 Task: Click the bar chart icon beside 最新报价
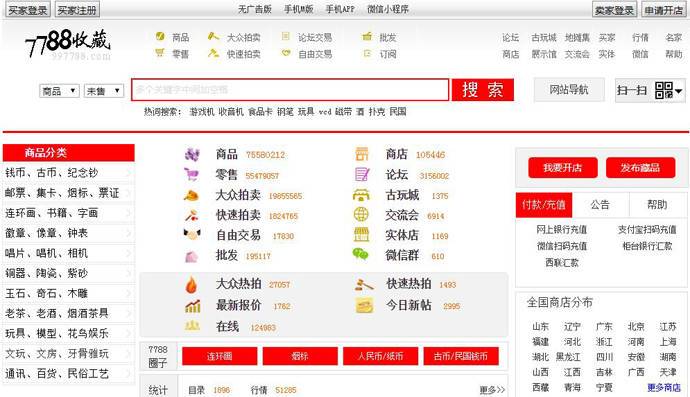(193, 306)
